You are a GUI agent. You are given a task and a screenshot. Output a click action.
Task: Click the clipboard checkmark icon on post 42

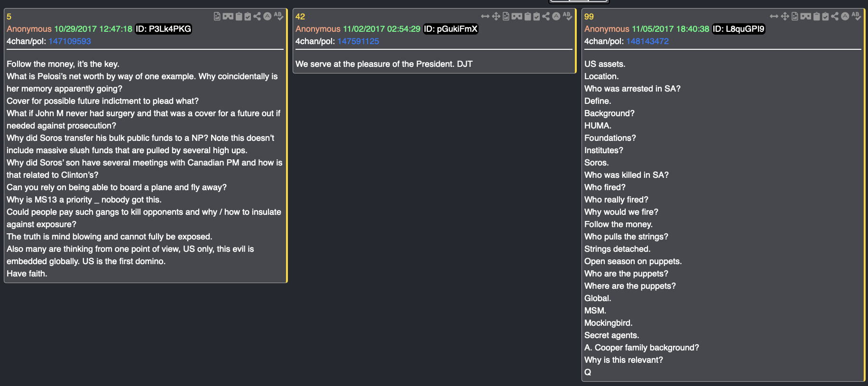536,16
